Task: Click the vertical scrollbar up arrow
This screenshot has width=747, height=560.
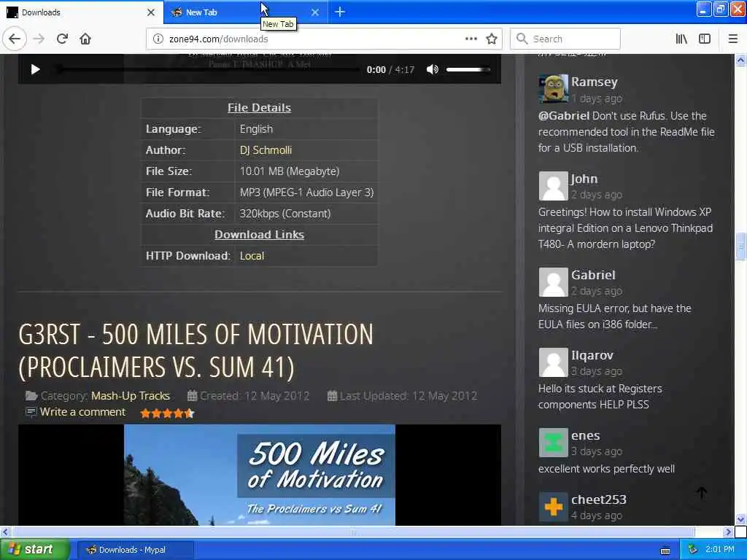Action: (x=740, y=60)
